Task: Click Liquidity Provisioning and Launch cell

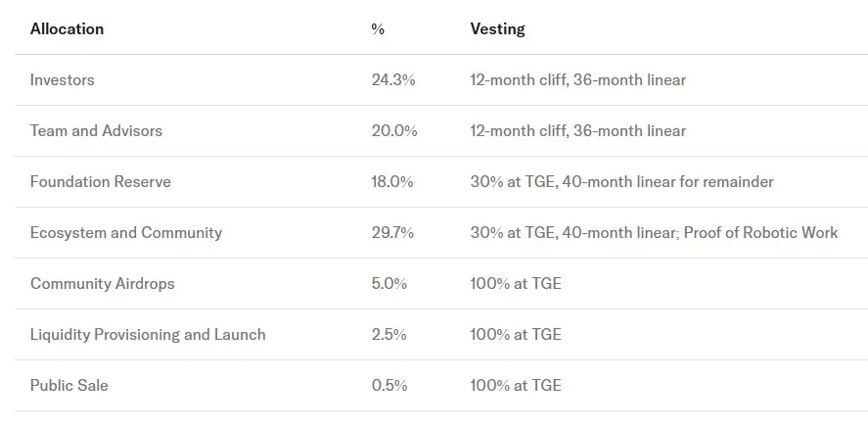Action: (148, 335)
